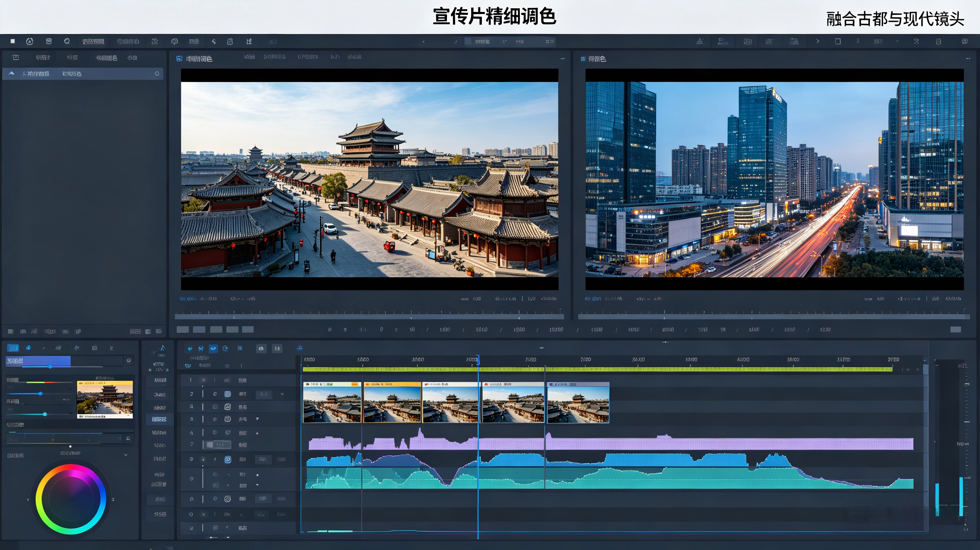Screen dimensions: 980x550
Task: Toggle the small square button on the third track row
Action: coord(215,407)
